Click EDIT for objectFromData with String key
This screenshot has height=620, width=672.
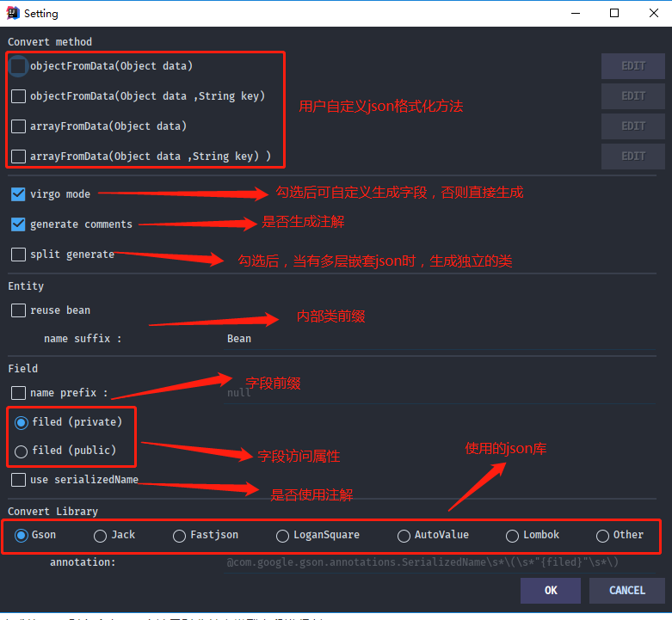pyautogui.click(x=633, y=96)
